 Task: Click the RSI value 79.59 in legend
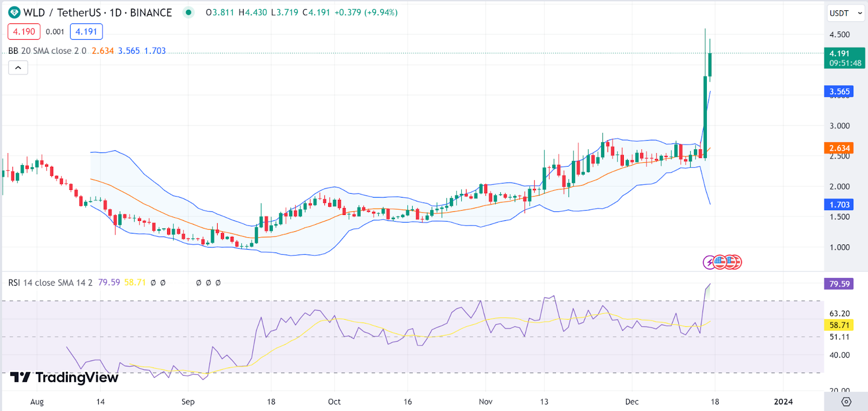109,282
